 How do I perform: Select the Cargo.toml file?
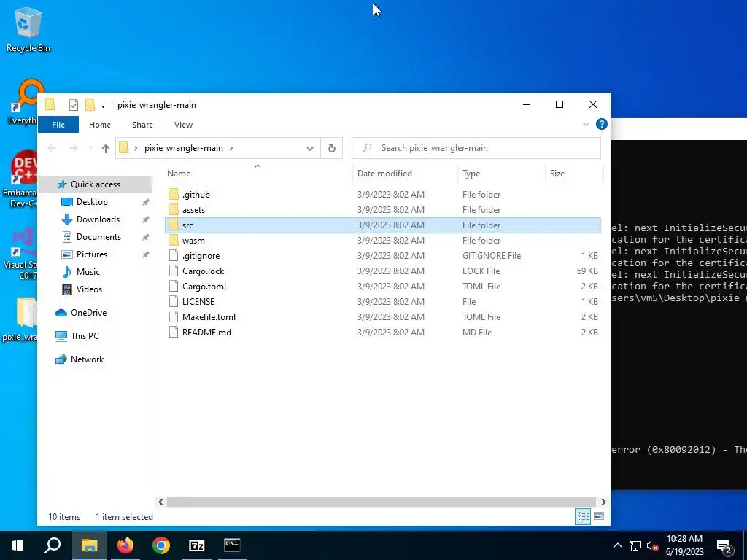(x=383, y=286)
